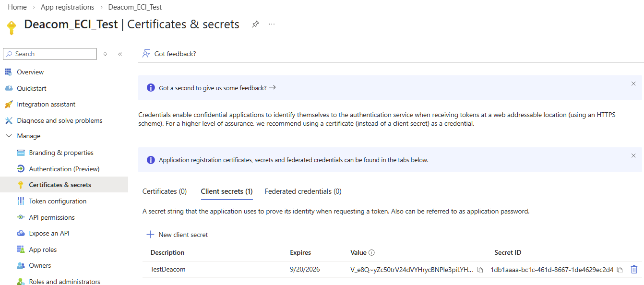
Task: Copy the Secret ID to clipboard
Action: click(x=620, y=270)
